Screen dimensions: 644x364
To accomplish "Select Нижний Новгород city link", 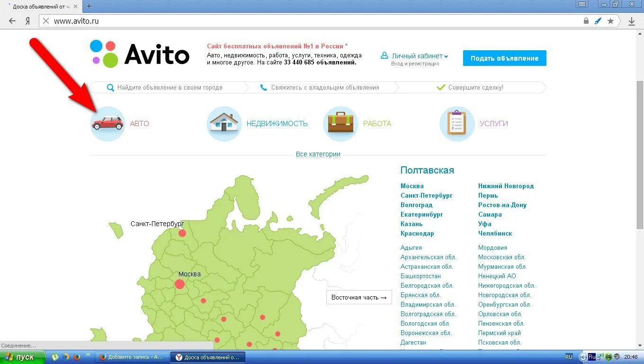I will tap(506, 186).
